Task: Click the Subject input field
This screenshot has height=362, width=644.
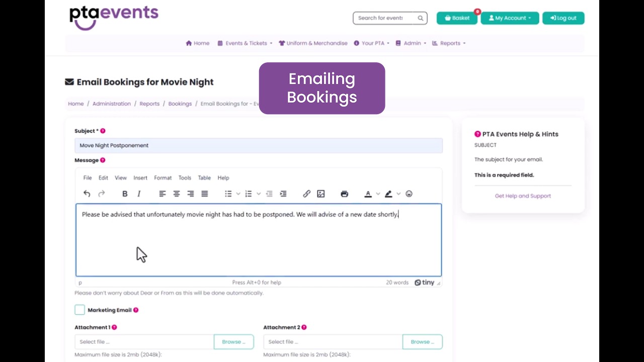Action: (x=259, y=145)
